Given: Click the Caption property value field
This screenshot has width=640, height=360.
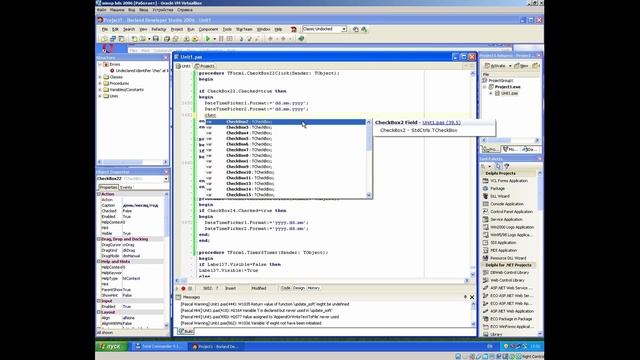Looking at the screenshot, I should 143,205.
